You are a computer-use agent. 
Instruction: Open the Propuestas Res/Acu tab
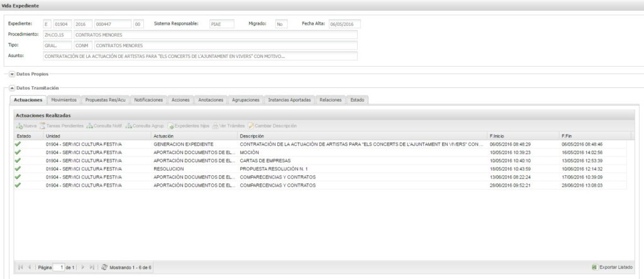pyautogui.click(x=105, y=100)
